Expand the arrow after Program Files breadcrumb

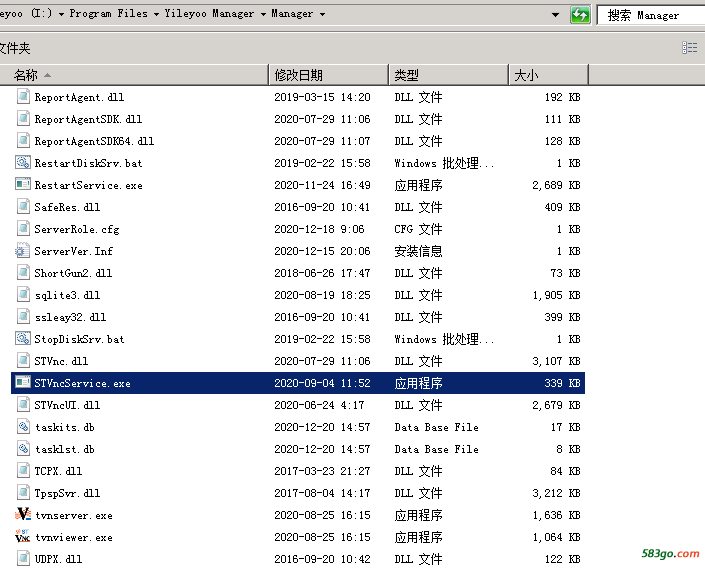pyautogui.click(x=156, y=14)
